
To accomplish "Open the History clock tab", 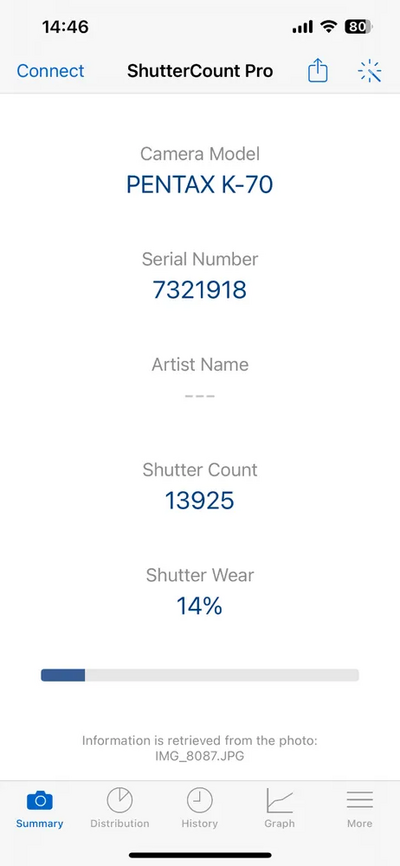I will pos(199,800).
